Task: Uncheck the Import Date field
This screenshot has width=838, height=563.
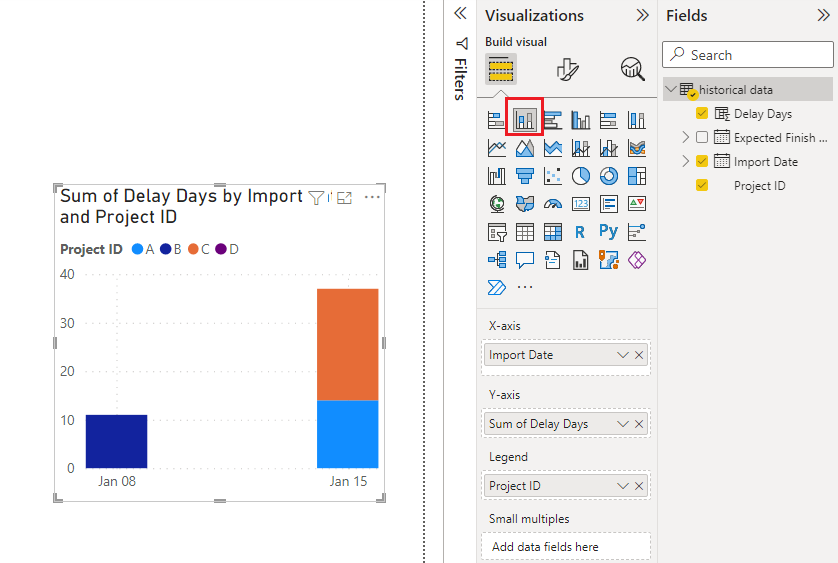Action: pos(702,161)
